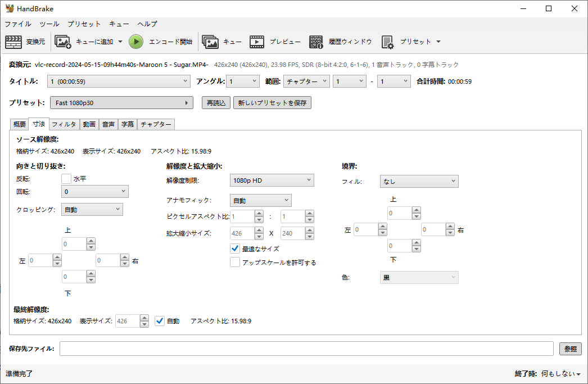Screen dimensions: 588x384
Task: Open the プレビュー preview icon
Action: pos(257,42)
